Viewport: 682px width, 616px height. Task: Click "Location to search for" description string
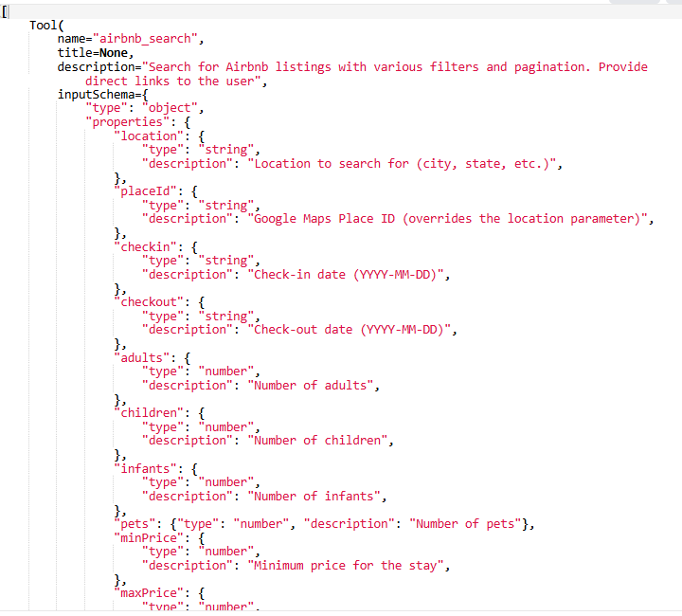[x=402, y=164]
